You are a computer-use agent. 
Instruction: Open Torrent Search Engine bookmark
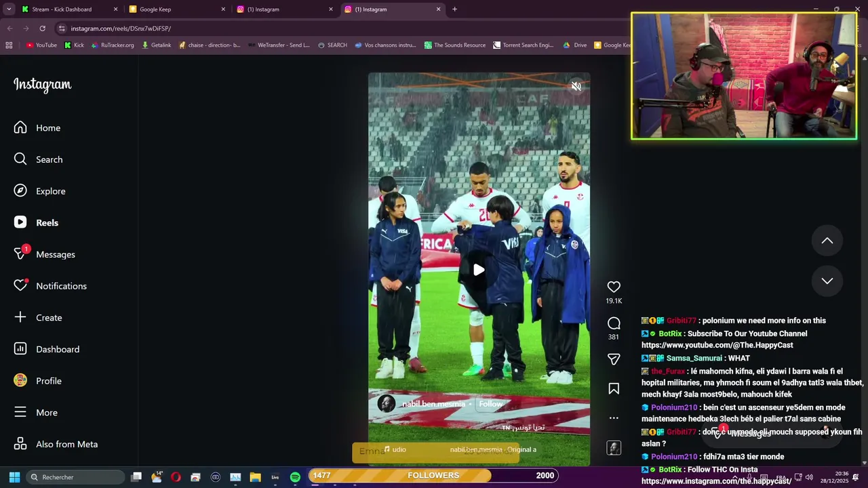(524, 45)
